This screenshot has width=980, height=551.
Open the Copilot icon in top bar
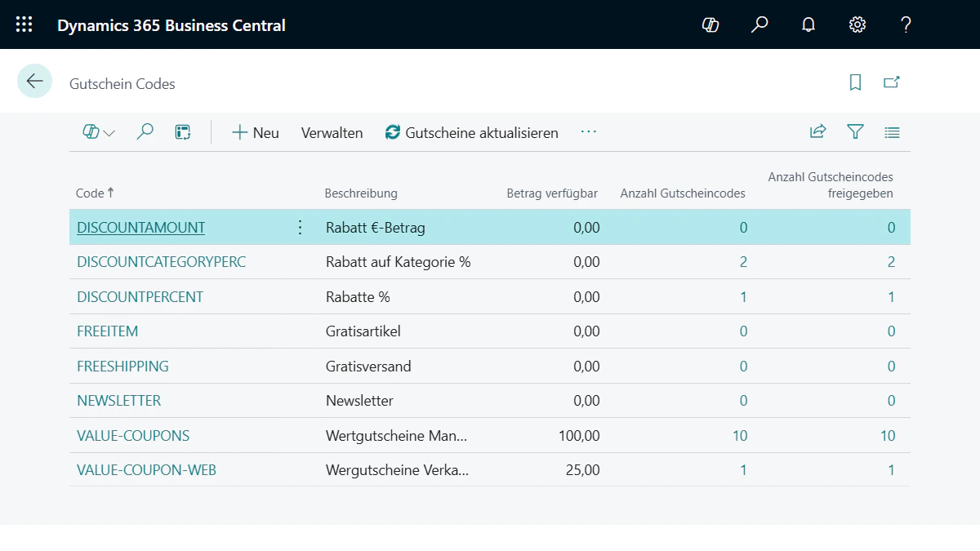click(710, 24)
